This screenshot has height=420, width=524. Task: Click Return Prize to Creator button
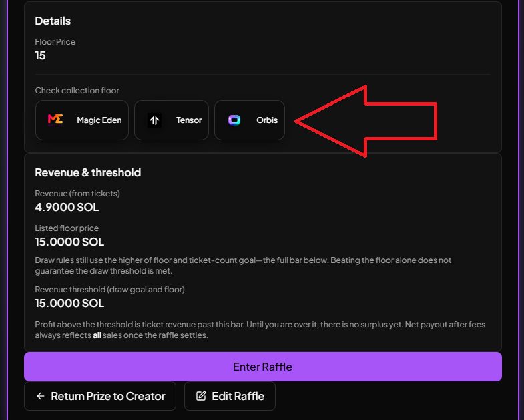click(100, 396)
